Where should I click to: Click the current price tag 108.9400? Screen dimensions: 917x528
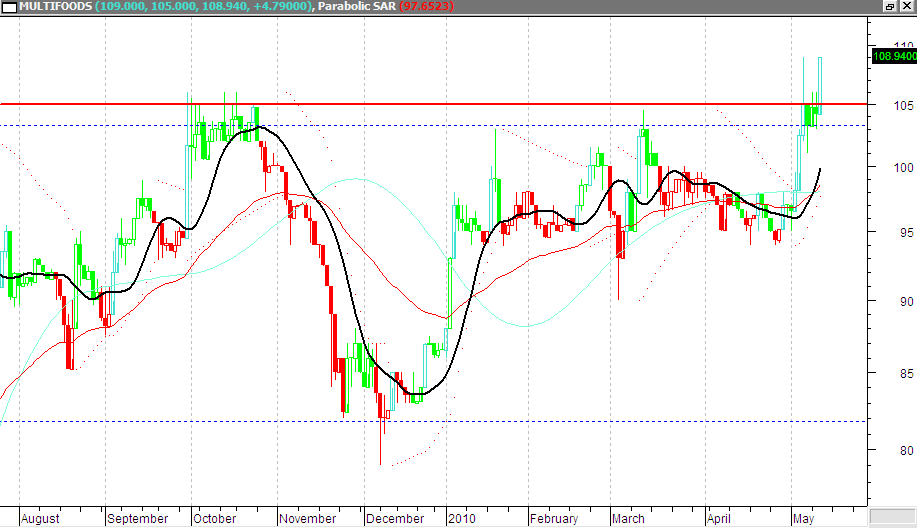[893, 58]
